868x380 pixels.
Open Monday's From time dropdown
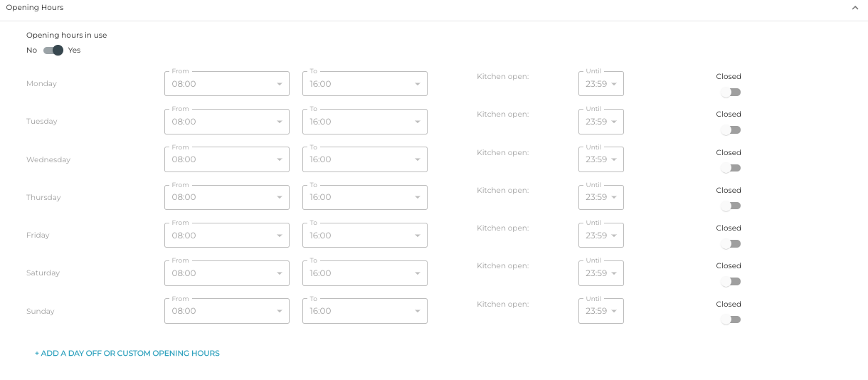[226, 84]
